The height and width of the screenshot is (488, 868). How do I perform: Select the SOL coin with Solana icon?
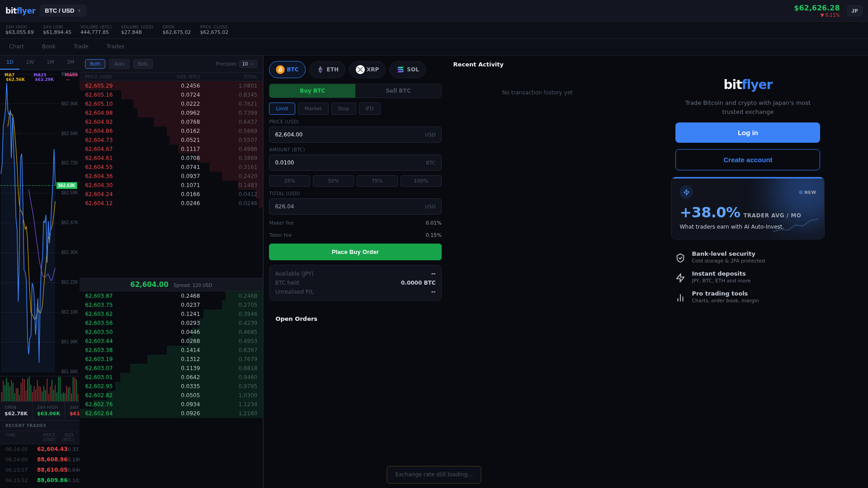[407, 70]
